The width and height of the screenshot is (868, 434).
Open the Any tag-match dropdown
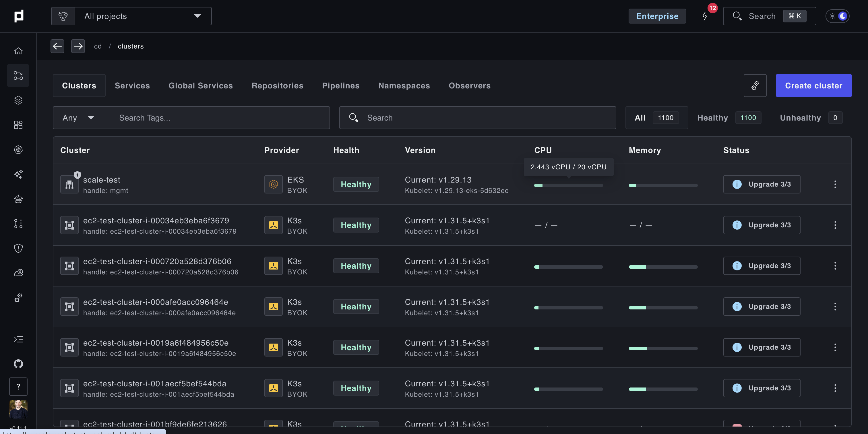[x=79, y=118]
